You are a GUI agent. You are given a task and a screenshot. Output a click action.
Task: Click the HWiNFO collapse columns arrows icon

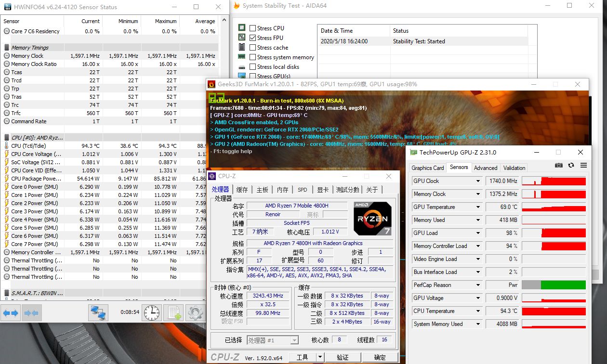pyautogui.click(x=31, y=313)
